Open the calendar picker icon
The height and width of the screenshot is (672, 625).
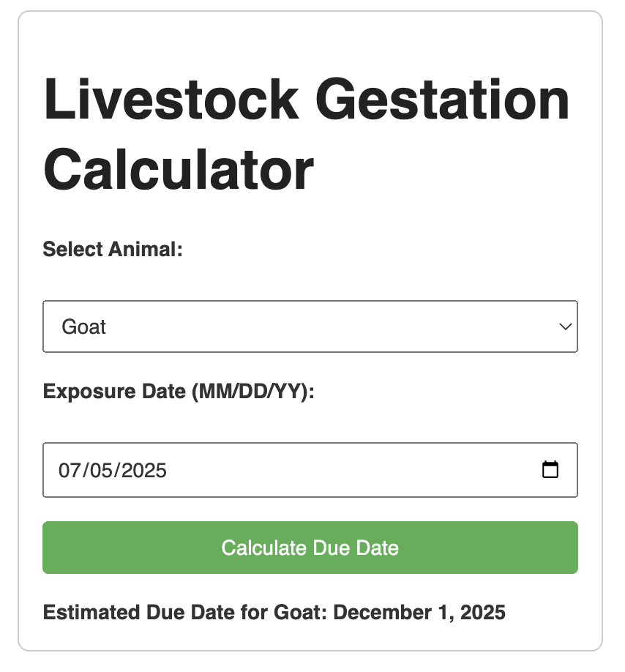pyautogui.click(x=550, y=469)
